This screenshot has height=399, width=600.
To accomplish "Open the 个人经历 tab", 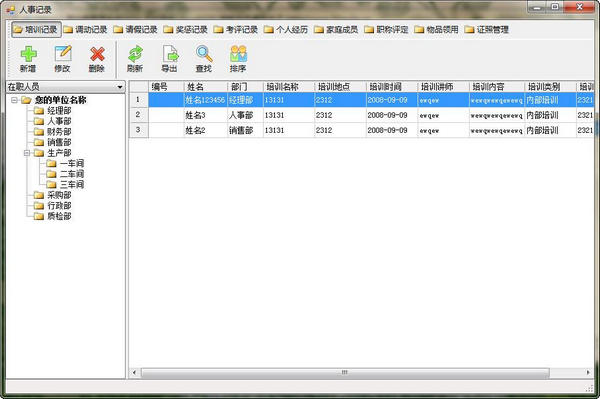I will point(286,29).
